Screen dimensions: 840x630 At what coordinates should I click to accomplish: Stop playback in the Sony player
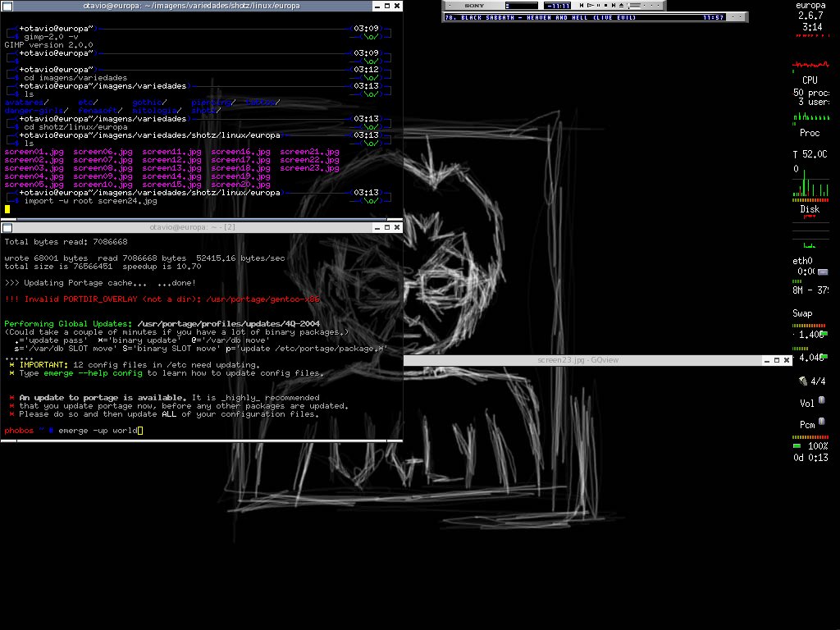click(x=606, y=6)
